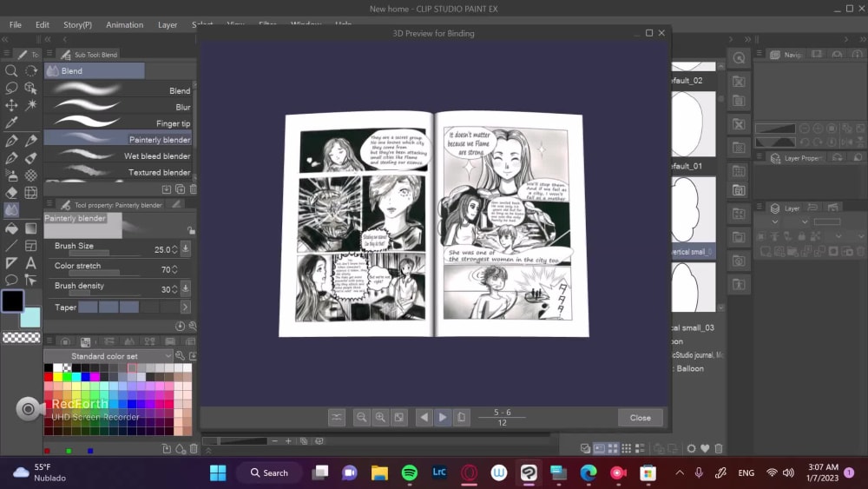
Task: Open the Edit menu
Action: tap(42, 25)
